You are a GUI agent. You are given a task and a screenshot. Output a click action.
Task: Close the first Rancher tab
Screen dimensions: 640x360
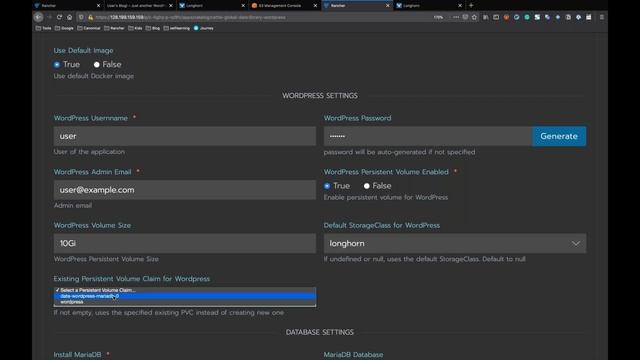(98, 6)
